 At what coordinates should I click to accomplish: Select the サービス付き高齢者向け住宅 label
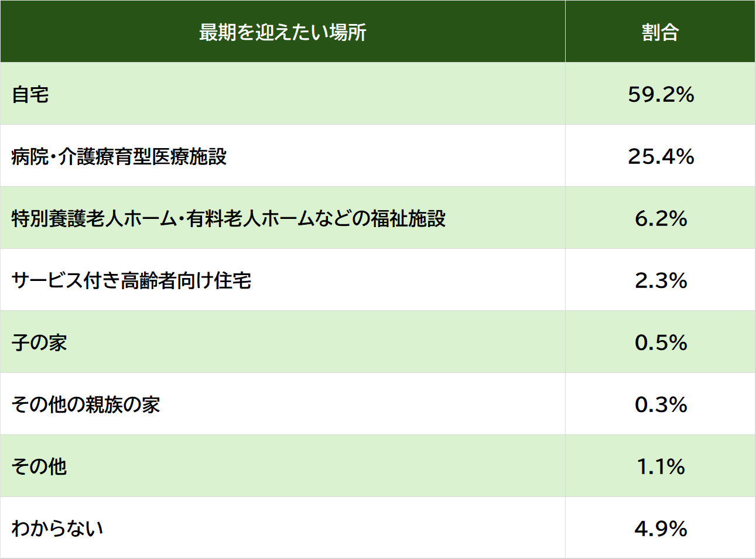click(x=131, y=280)
